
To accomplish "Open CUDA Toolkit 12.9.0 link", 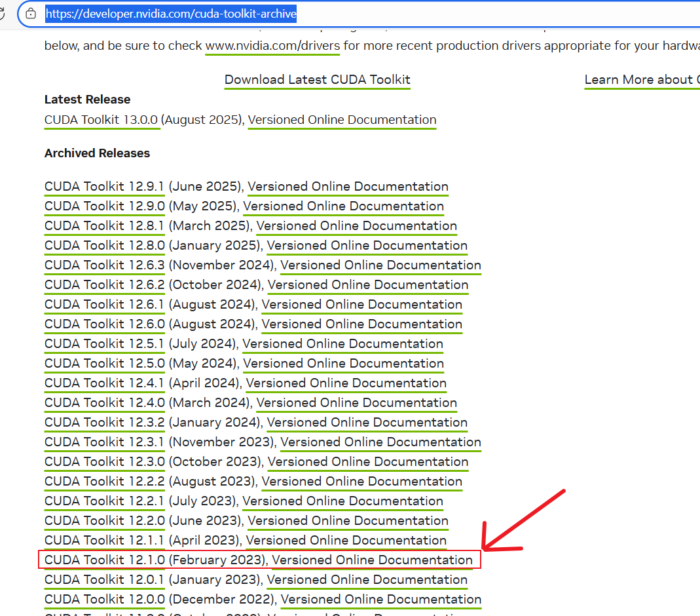I will (x=105, y=206).
